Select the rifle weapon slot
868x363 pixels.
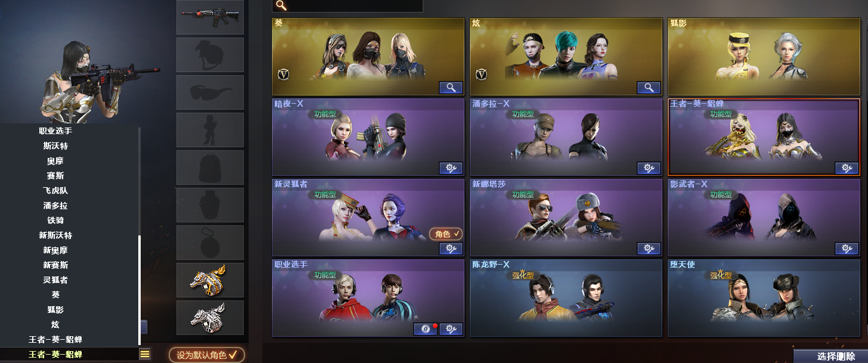[x=210, y=17]
